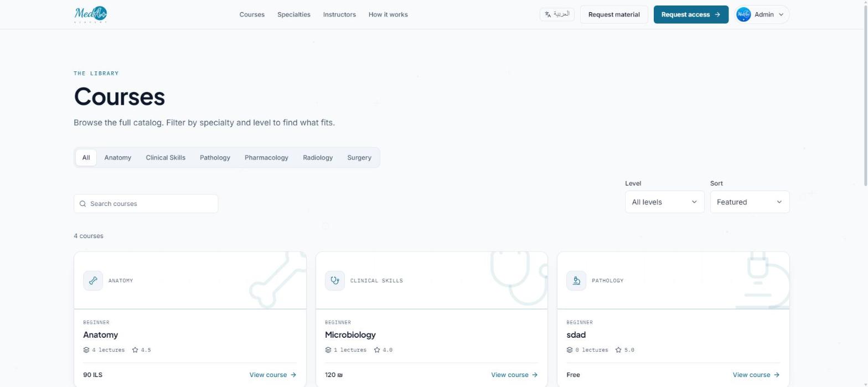Click the magnifier icon in search box

pos(83,204)
